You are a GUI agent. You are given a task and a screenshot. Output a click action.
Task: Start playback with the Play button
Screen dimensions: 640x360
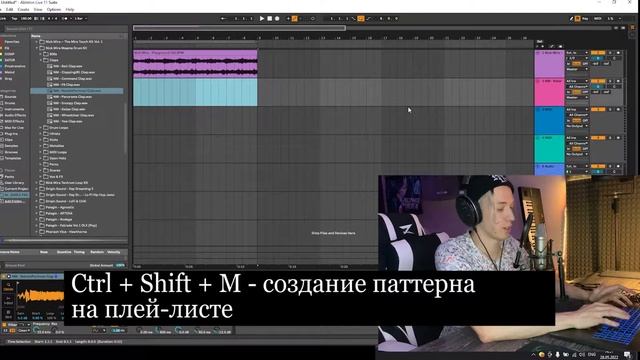coord(262,18)
